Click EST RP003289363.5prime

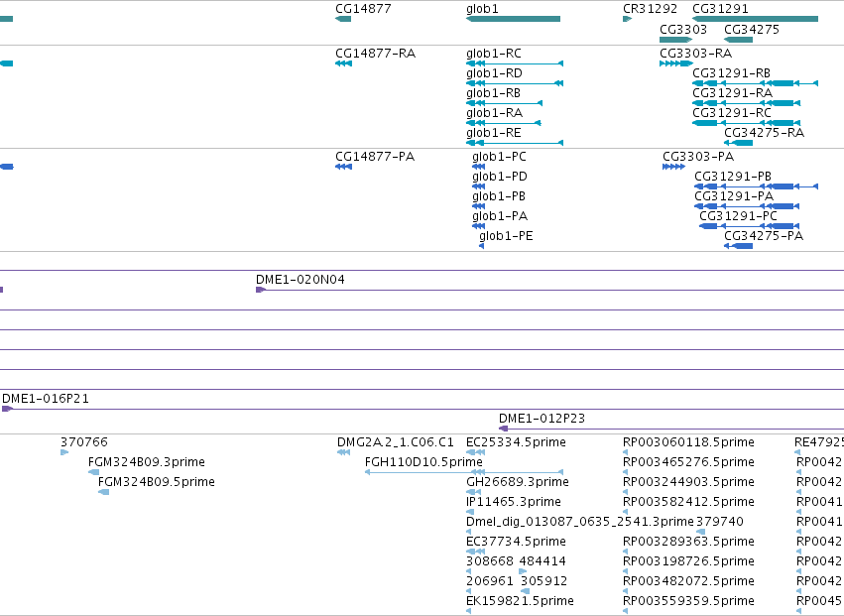coord(688,543)
